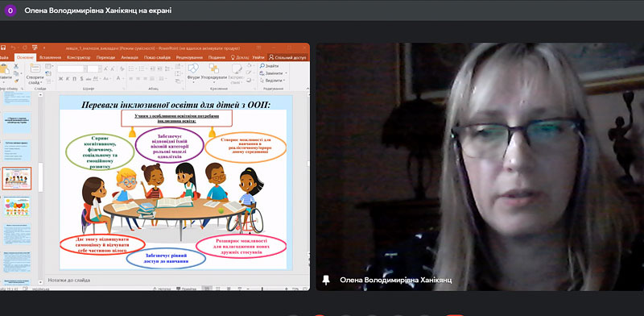Click the Спільний доступ share button
This screenshot has height=316, width=644.
[288, 57]
